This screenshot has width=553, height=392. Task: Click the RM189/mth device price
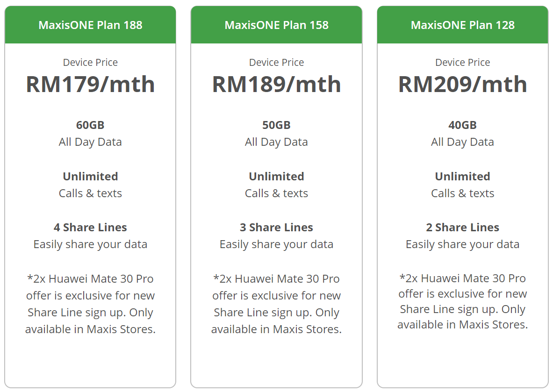(276, 84)
